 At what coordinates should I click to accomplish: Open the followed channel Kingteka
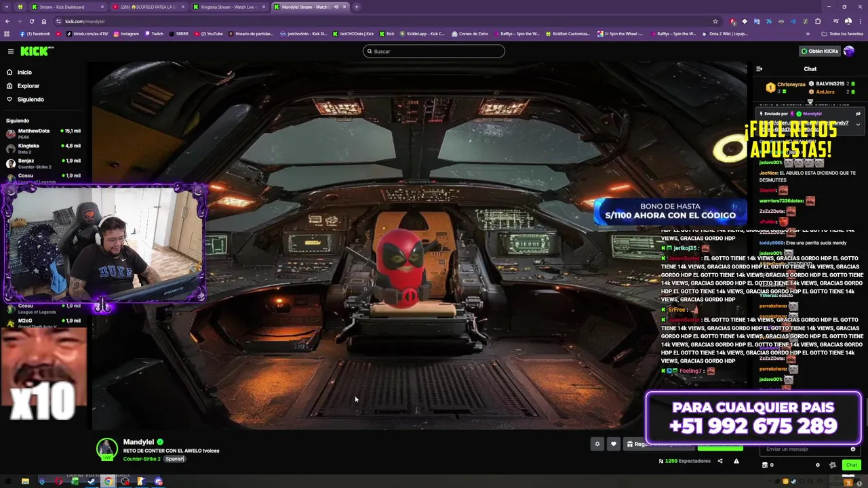43,148
